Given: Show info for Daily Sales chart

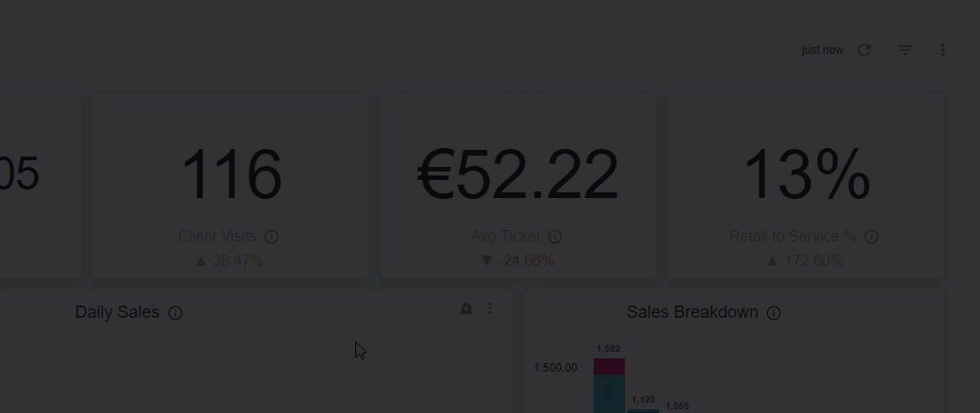Looking at the screenshot, I should point(175,313).
